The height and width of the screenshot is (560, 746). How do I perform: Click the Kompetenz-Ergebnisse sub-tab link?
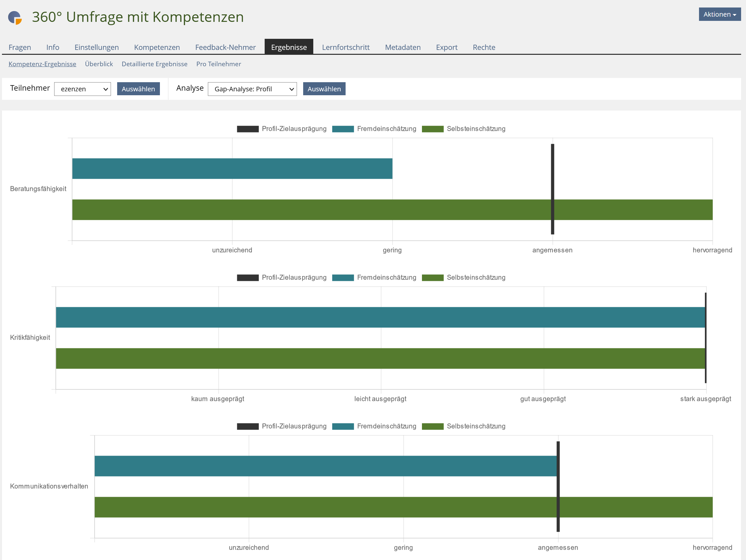click(x=42, y=64)
